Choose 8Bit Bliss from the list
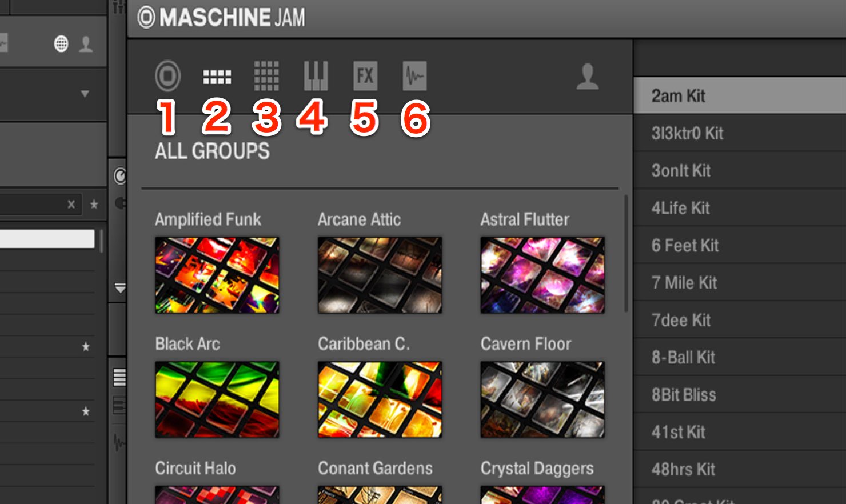 click(740, 394)
